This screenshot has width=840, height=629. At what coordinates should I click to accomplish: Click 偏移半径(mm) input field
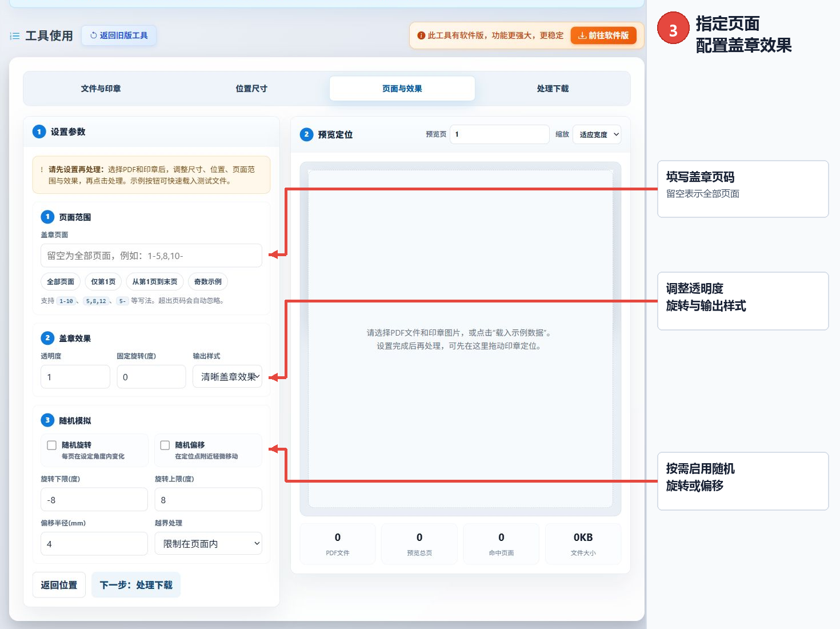tap(94, 544)
